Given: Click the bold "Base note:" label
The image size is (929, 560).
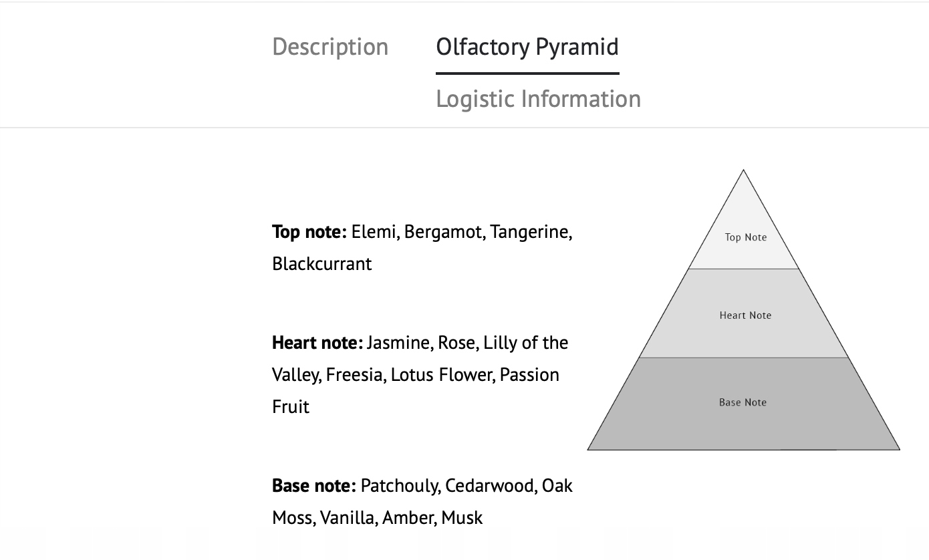Looking at the screenshot, I should (313, 485).
